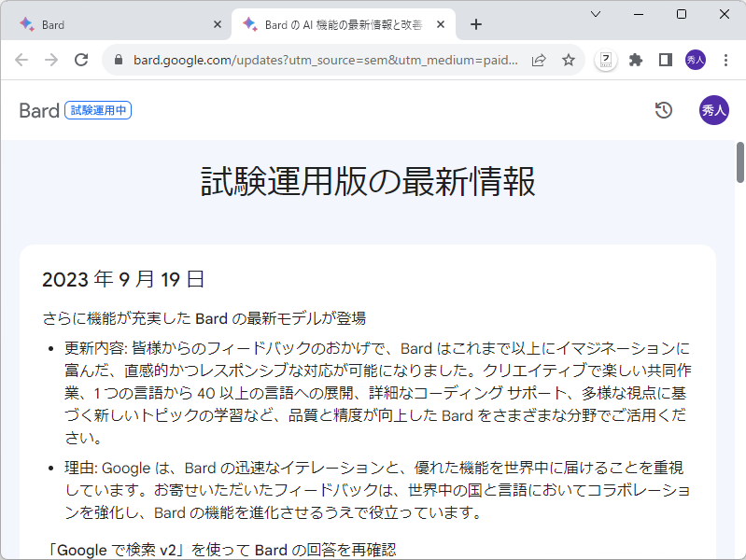
Task: Bookmark this page with the star
Action: pyautogui.click(x=568, y=60)
